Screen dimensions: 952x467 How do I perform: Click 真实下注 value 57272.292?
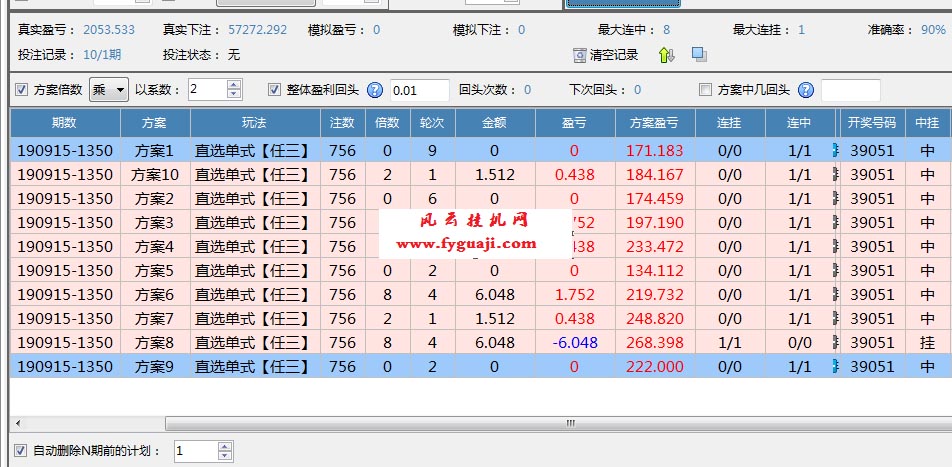coord(258,30)
